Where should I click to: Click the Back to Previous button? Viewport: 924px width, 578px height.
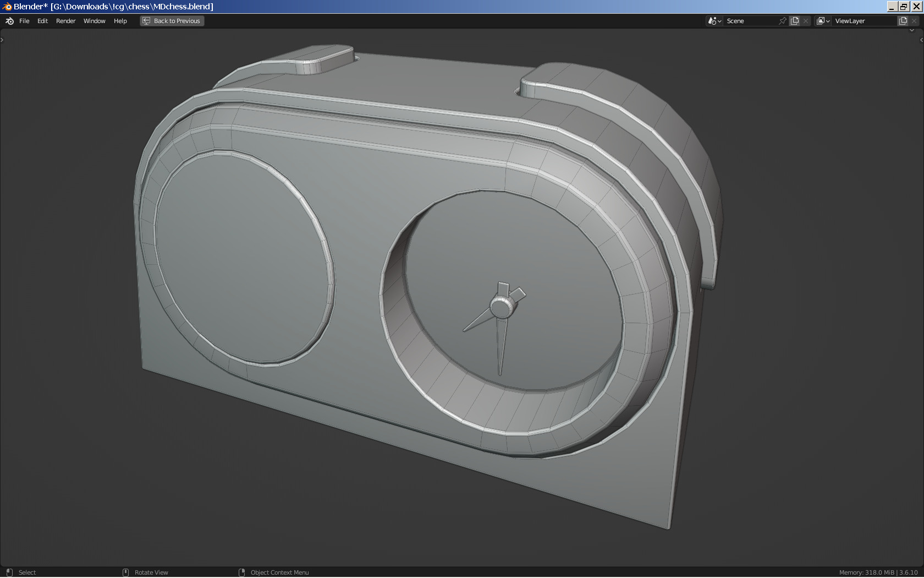(x=172, y=21)
